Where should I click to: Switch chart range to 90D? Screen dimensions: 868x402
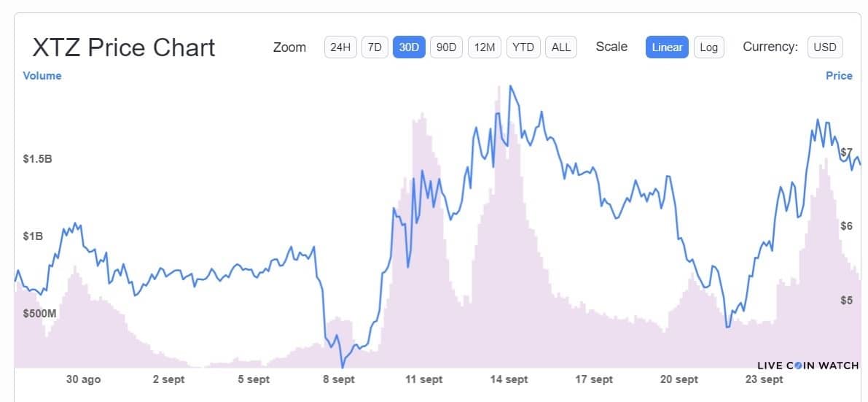[x=446, y=47]
